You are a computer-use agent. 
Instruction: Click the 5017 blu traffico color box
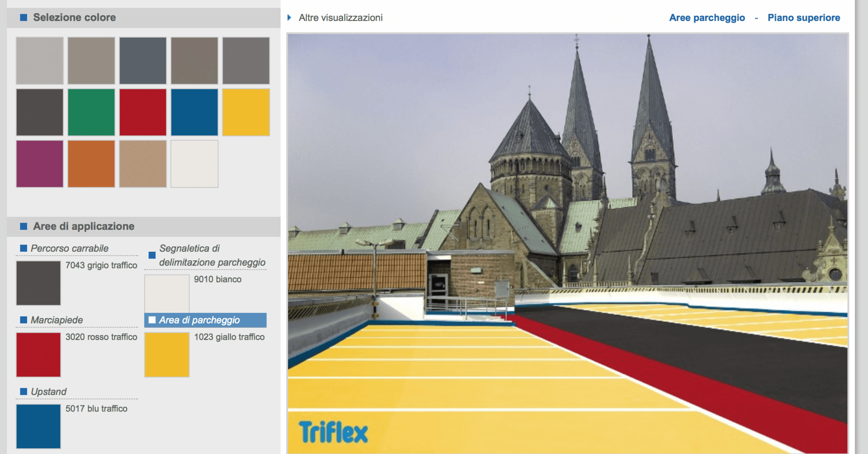point(38,426)
